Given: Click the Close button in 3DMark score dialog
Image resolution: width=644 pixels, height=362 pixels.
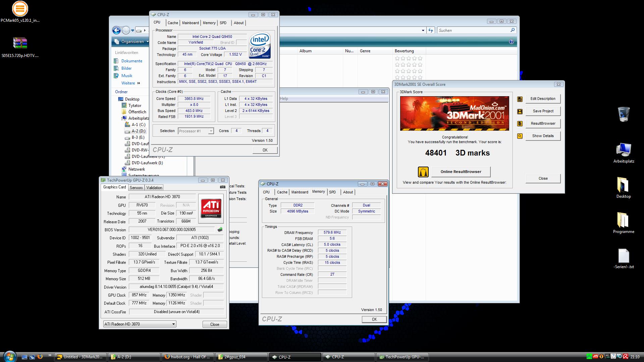Looking at the screenshot, I should pos(543,178).
